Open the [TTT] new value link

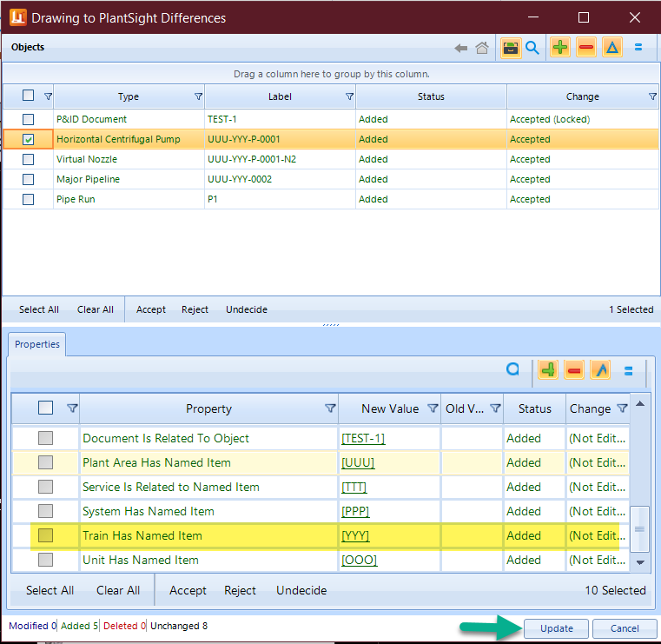coord(354,487)
